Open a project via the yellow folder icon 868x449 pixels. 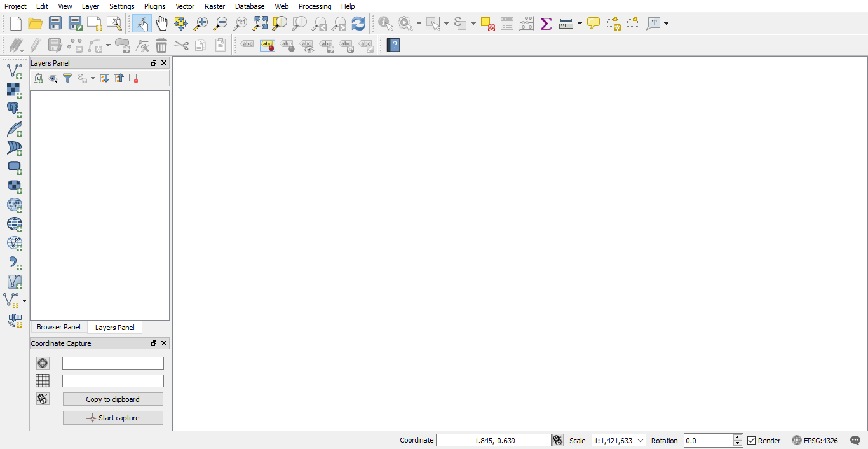point(36,24)
